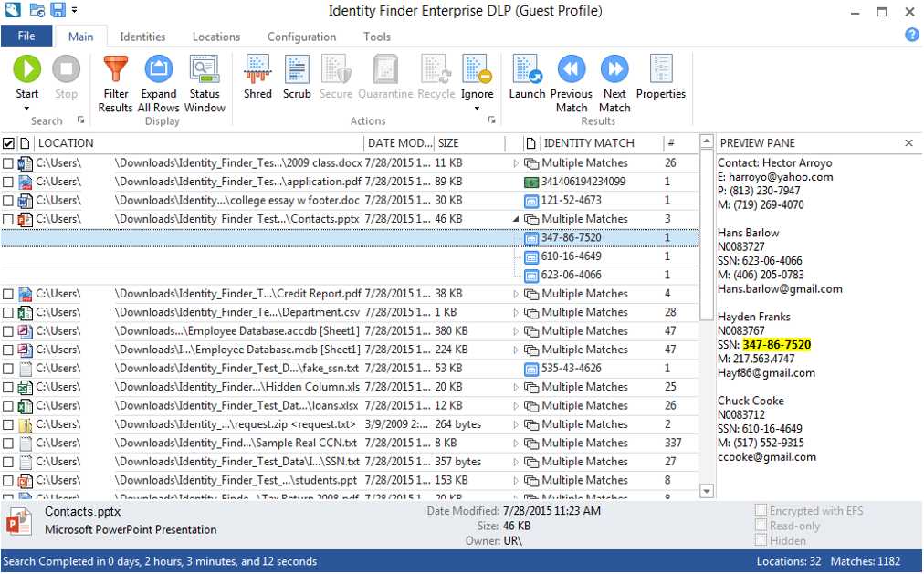This screenshot has height=574, width=924.
Task: Switch to the Main ribbon tab
Action: tap(80, 37)
